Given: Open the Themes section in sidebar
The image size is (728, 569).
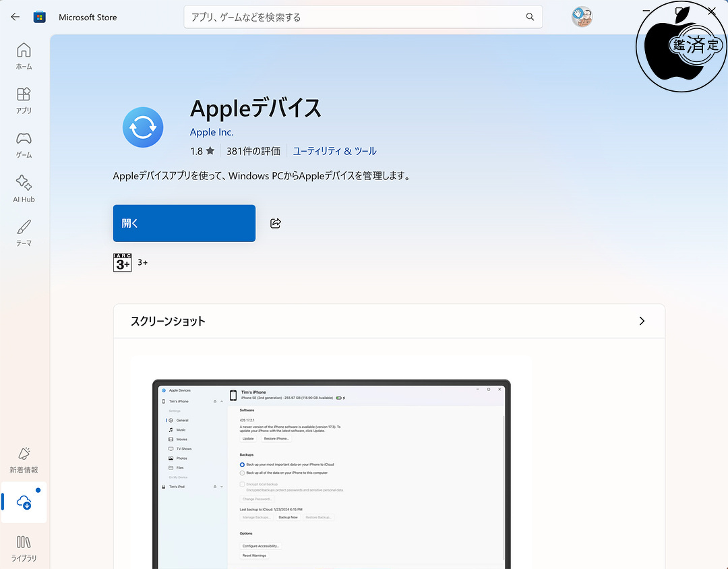Looking at the screenshot, I should (x=24, y=233).
